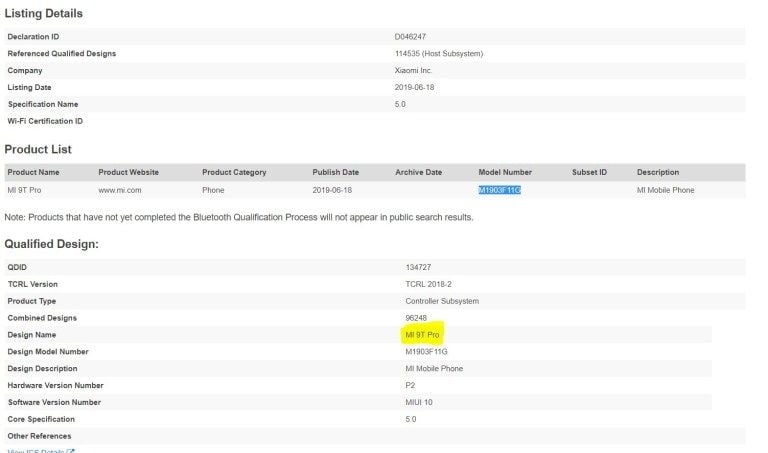Click the Publish Date column header
Viewport: 768px width, 453px height.
336,172
